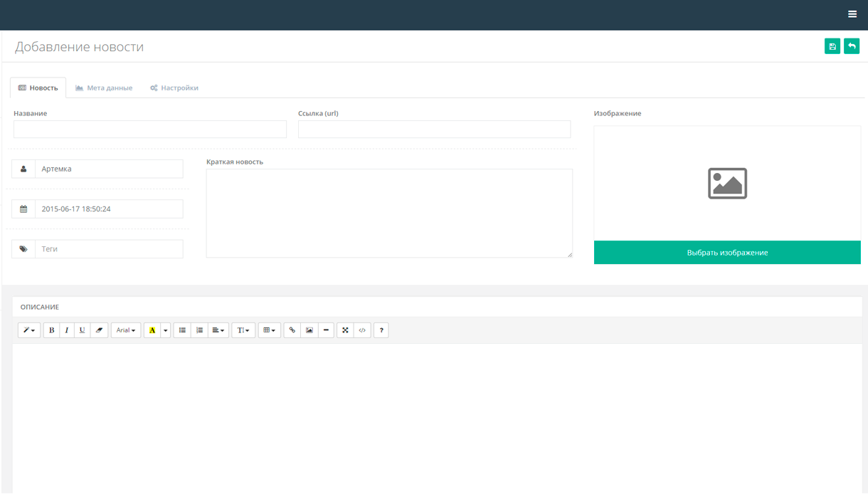This screenshot has height=494, width=868.
Task: Switch to the Мета данные tab
Action: pos(104,87)
